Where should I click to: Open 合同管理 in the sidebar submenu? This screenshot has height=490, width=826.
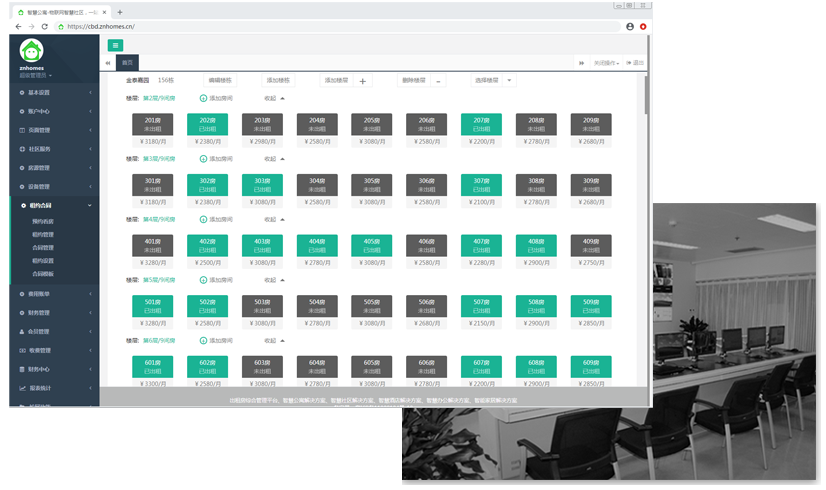coord(44,246)
